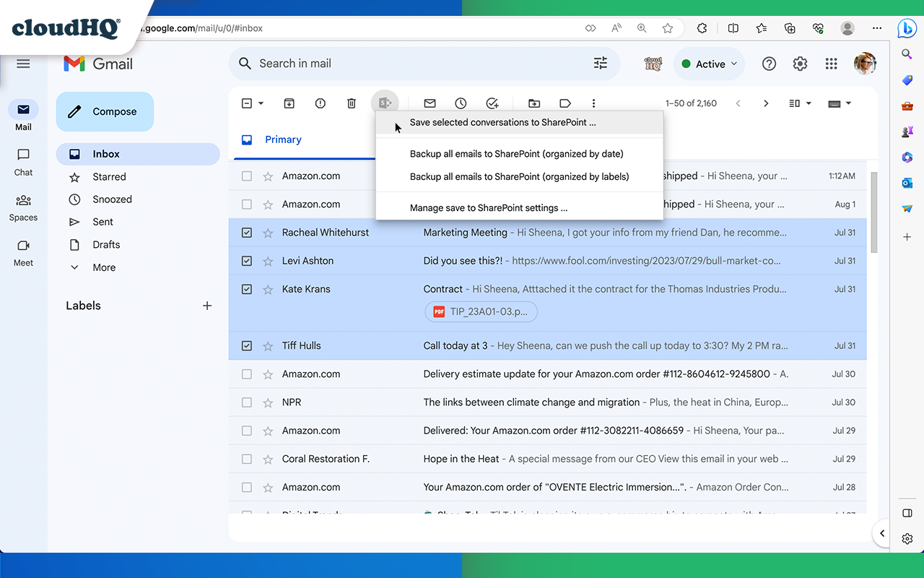Viewport: 924px width, 578px height.
Task: Click the Save to SharePoint toolbar icon
Action: (x=385, y=103)
